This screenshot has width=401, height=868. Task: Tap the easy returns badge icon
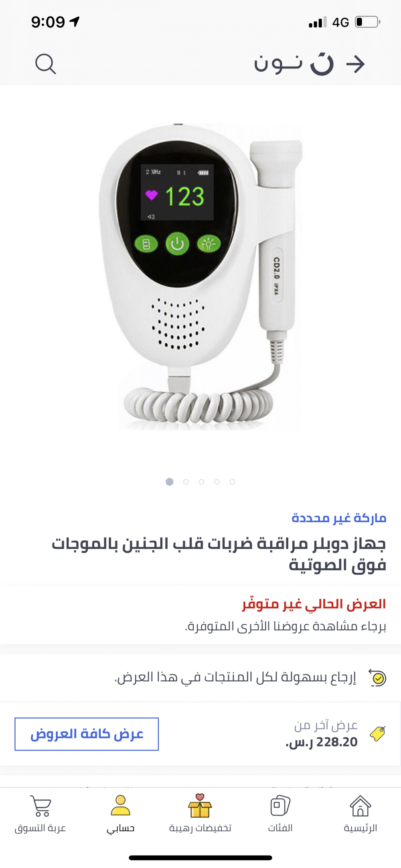(x=377, y=678)
